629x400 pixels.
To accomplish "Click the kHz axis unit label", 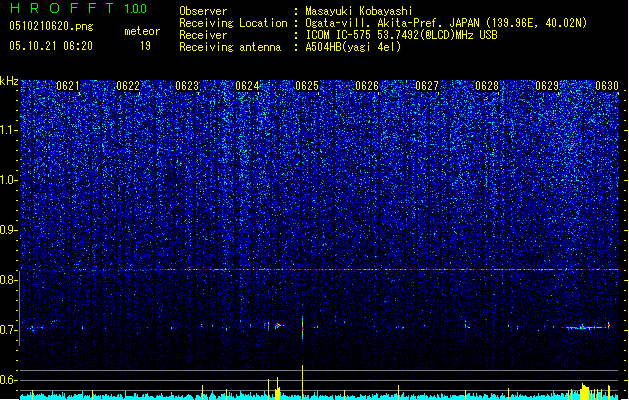I will pos(9,81).
